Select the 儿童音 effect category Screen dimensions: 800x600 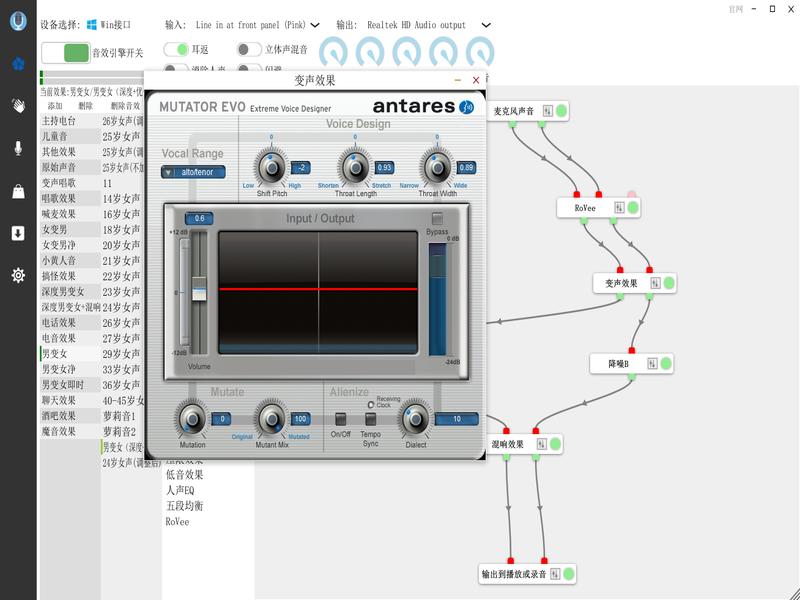click(70, 136)
